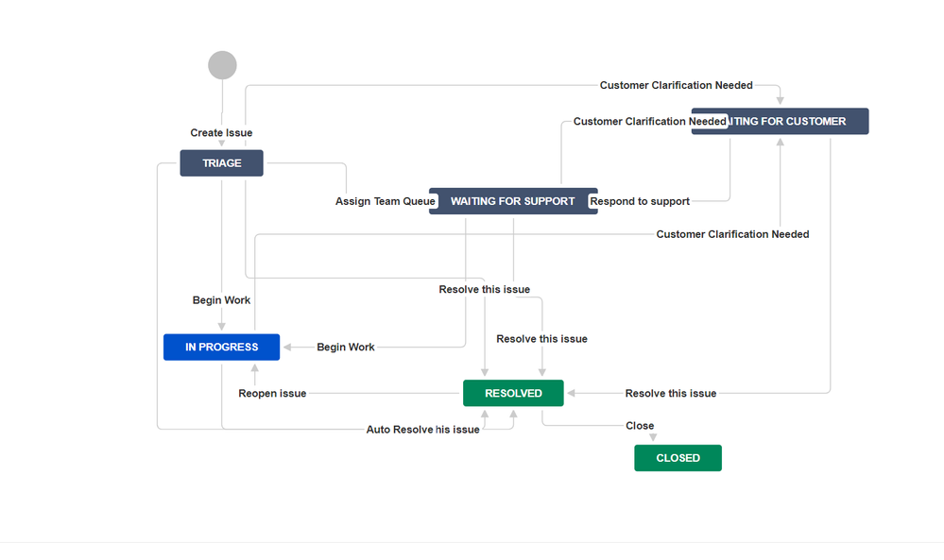The width and height of the screenshot is (944, 560).
Task: Select the Create Issue transition
Action: point(221,132)
